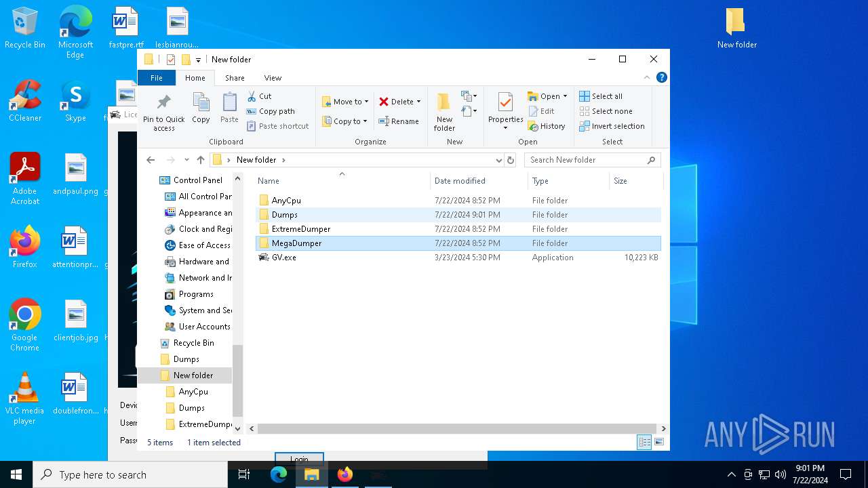Open Customize Quick Access Toolbar dropdown
This screenshot has width=868, height=488.
pos(199,60)
